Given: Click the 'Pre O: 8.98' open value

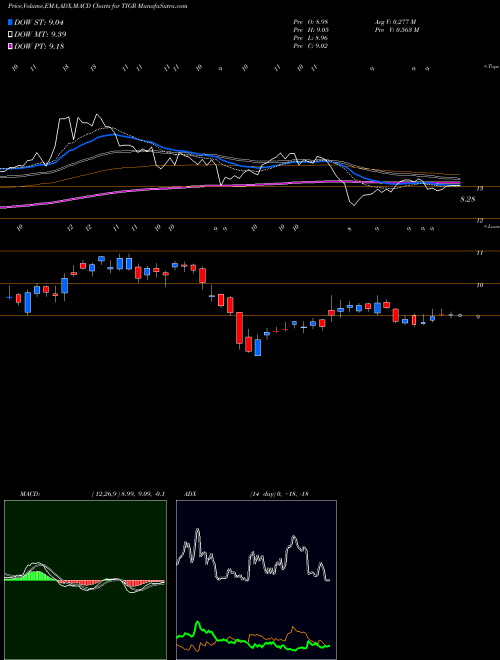Looking at the screenshot, I should click(310, 22).
